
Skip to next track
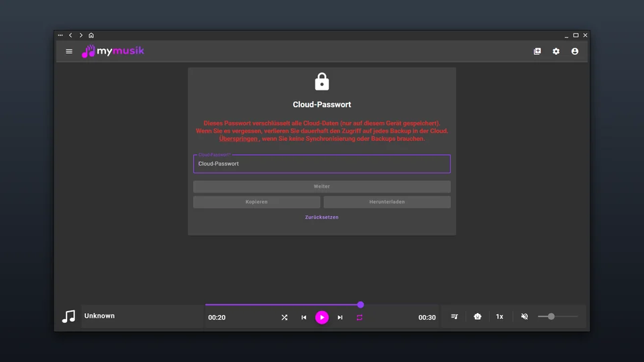tap(340, 317)
